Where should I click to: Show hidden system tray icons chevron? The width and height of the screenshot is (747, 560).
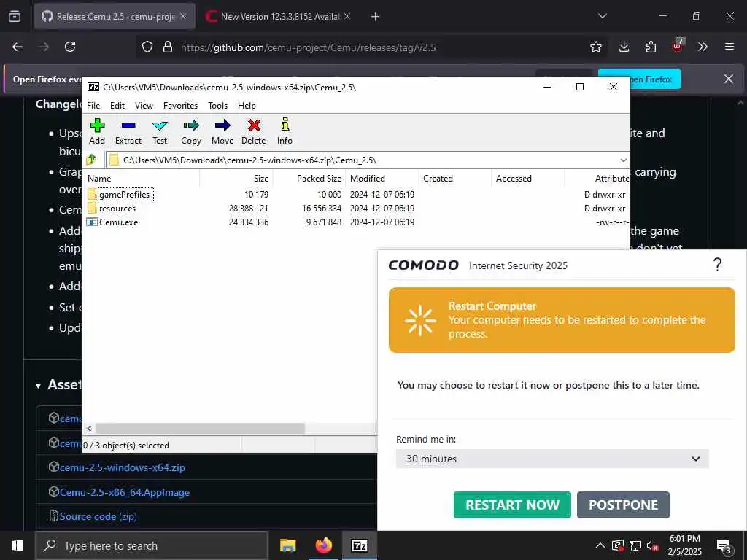pyautogui.click(x=600, y=545)
